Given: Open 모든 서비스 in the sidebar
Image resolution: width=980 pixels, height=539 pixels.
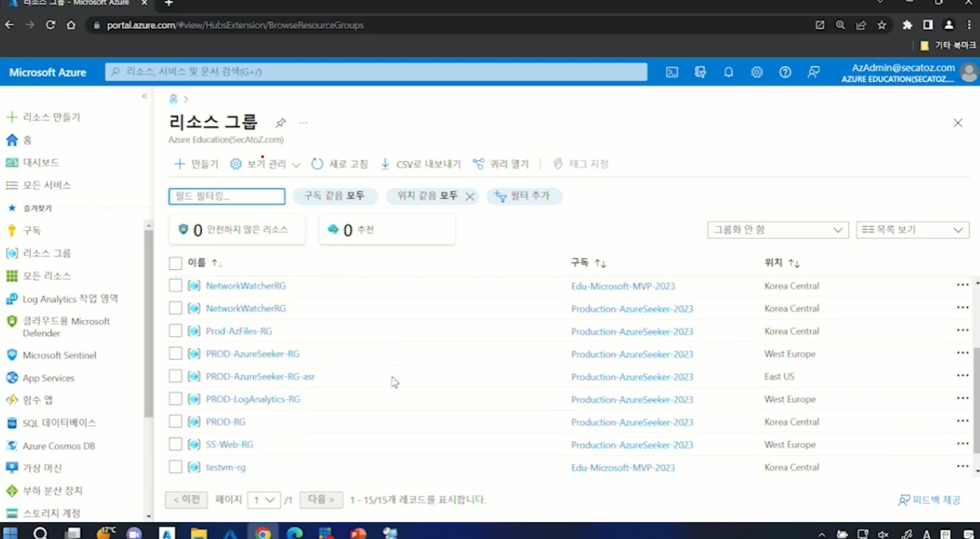Looking at the screenshot, I should point(46,185).
